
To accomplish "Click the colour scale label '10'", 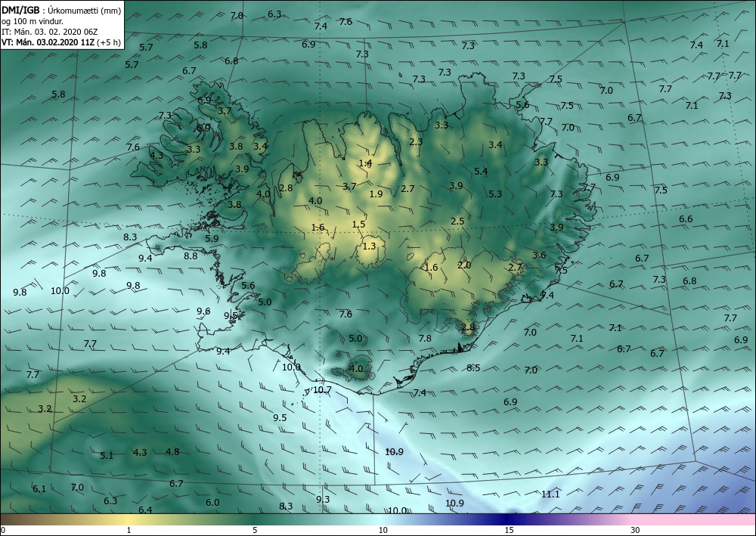I will (383, 530).
